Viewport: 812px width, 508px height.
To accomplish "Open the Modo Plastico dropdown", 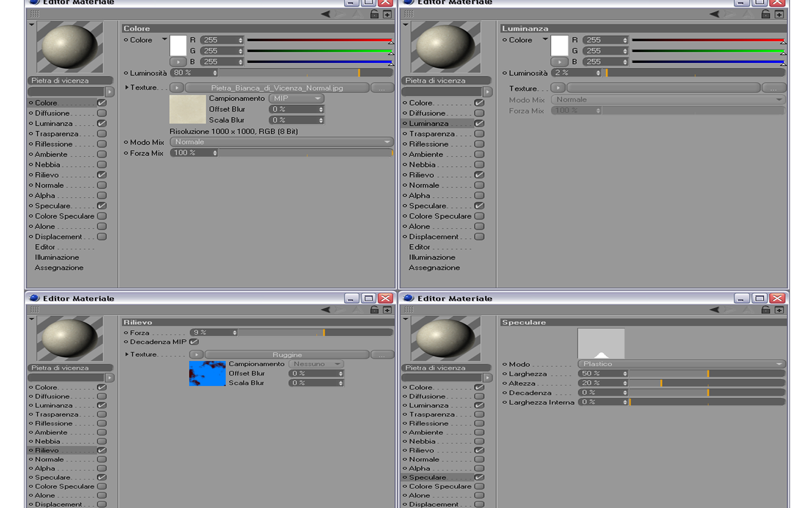I will click(x=681, y=364).
